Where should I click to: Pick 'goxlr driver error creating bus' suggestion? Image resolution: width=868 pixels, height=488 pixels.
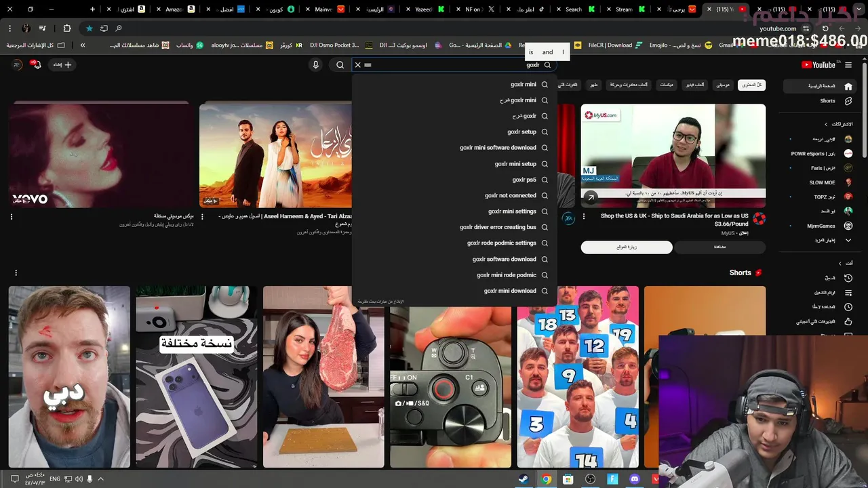[x=454, y=228]
